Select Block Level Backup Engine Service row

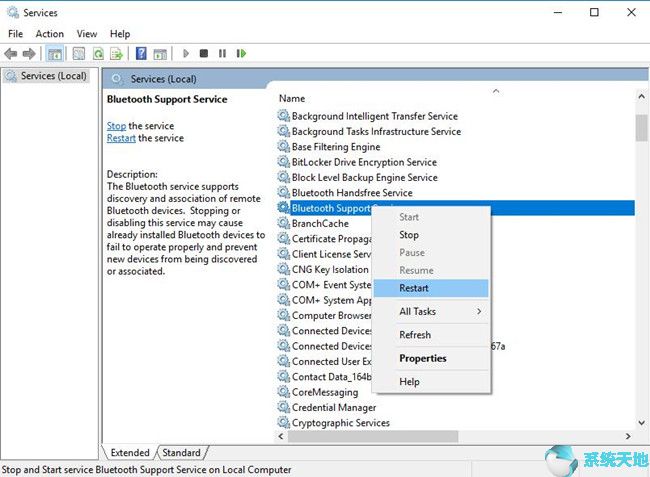click(x=455, y=177)
